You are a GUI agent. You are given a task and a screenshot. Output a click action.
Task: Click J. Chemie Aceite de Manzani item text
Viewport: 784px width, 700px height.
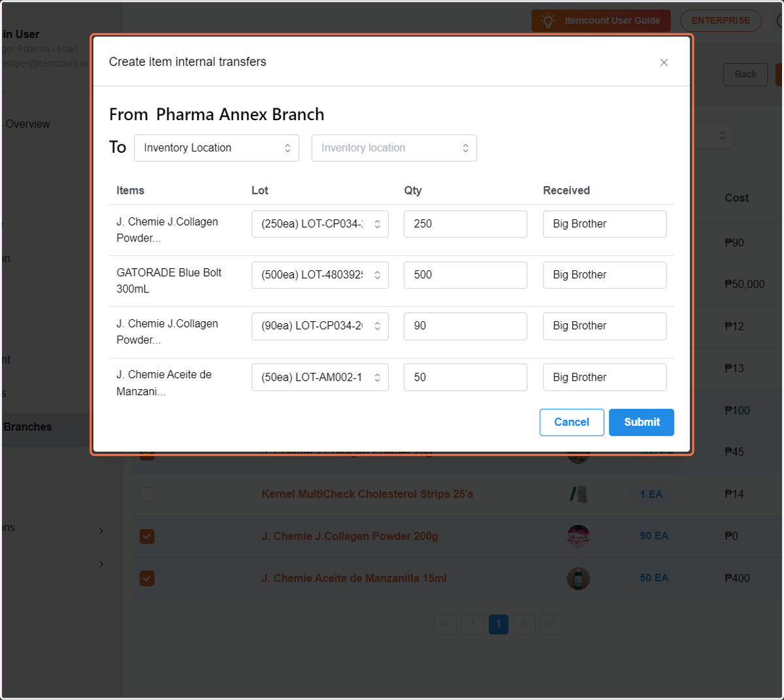[164, 383]
